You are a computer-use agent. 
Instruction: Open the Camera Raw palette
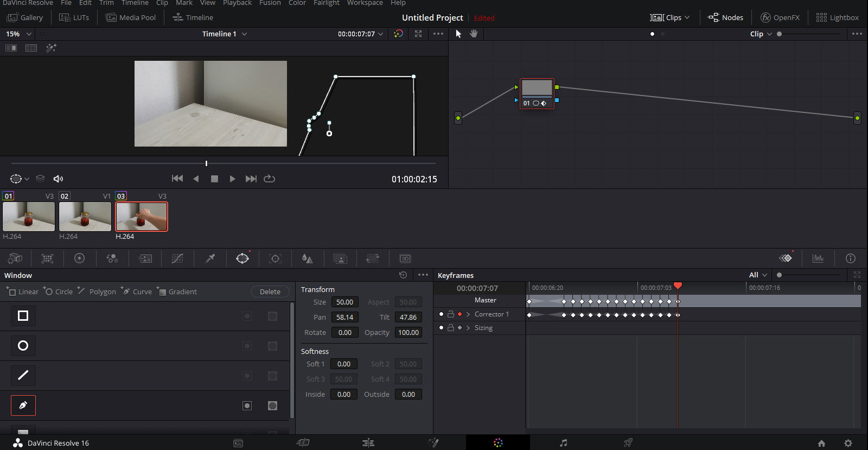point(15,258)
